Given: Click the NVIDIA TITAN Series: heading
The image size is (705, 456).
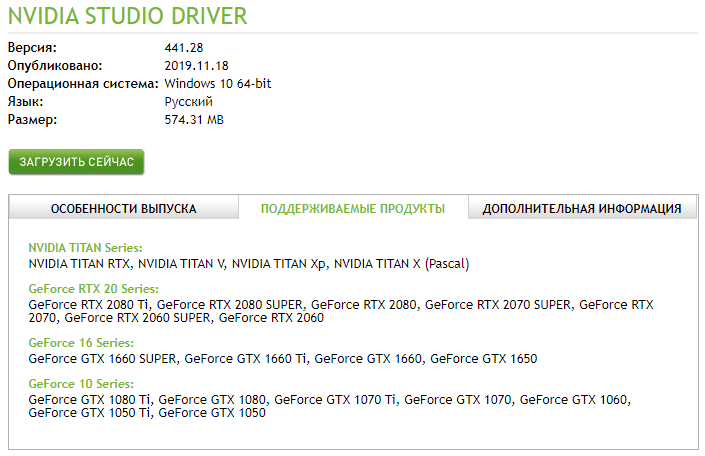Looking at the screenshot, I should (85, 248).
